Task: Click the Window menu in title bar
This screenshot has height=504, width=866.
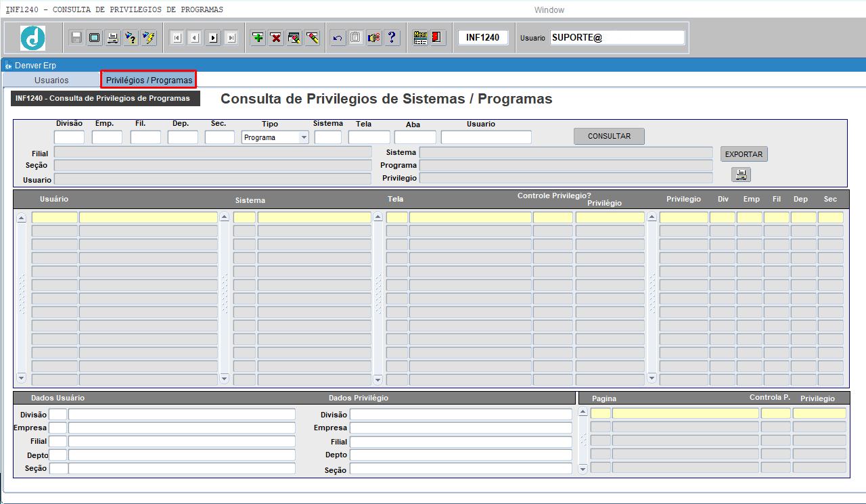Action: tap(549, 10)
